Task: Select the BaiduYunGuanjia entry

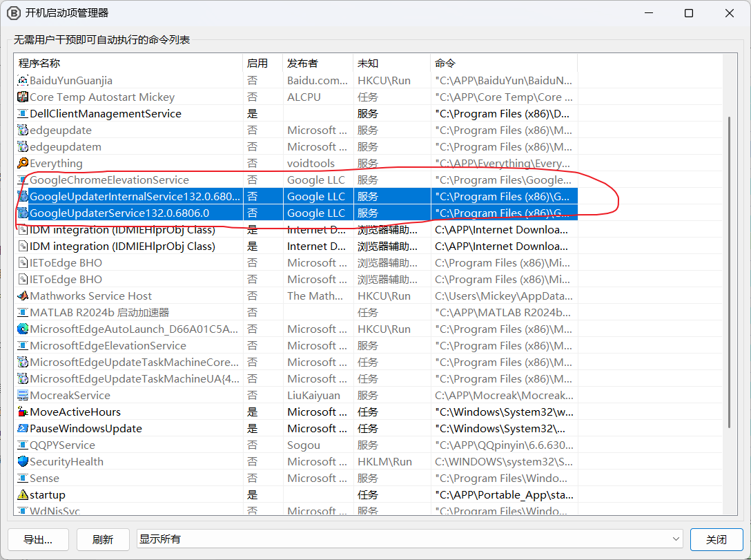Action: tap(71, 81)
